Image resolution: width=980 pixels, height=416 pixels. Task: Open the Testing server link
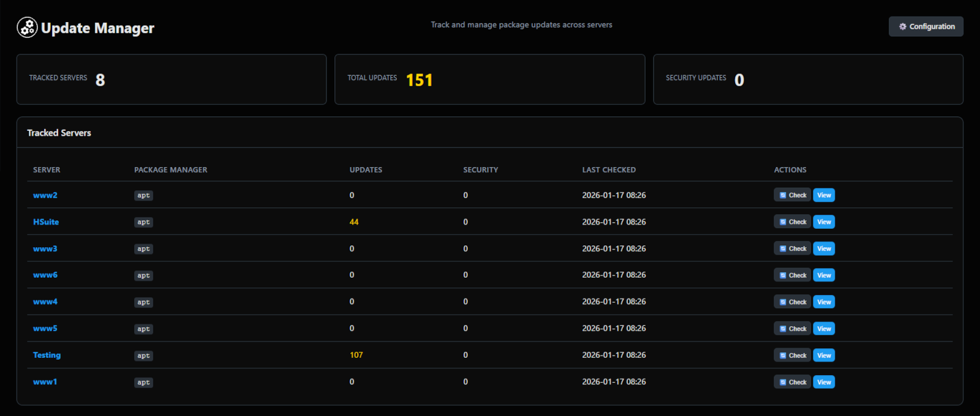pyautogui.click(x=47, y=355)
